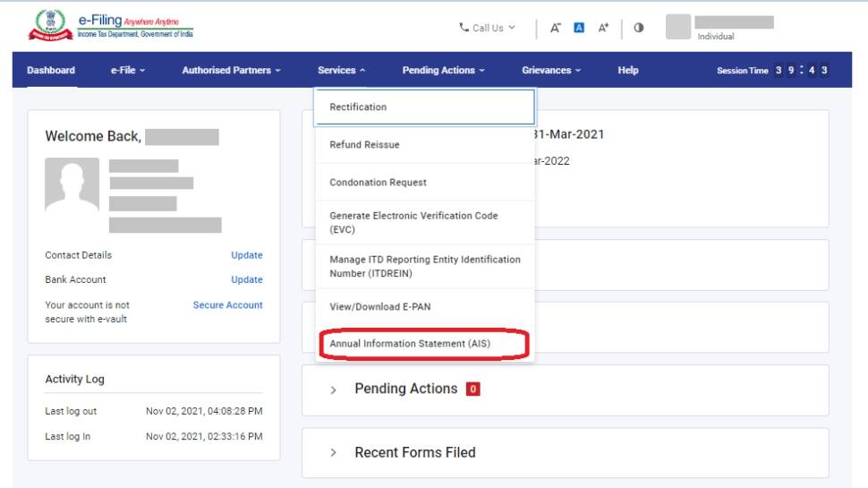Select Refund Reissue menu option
The height and width of the screenshot is (488, 868).
pyautogui.click(x=424, y=144)
